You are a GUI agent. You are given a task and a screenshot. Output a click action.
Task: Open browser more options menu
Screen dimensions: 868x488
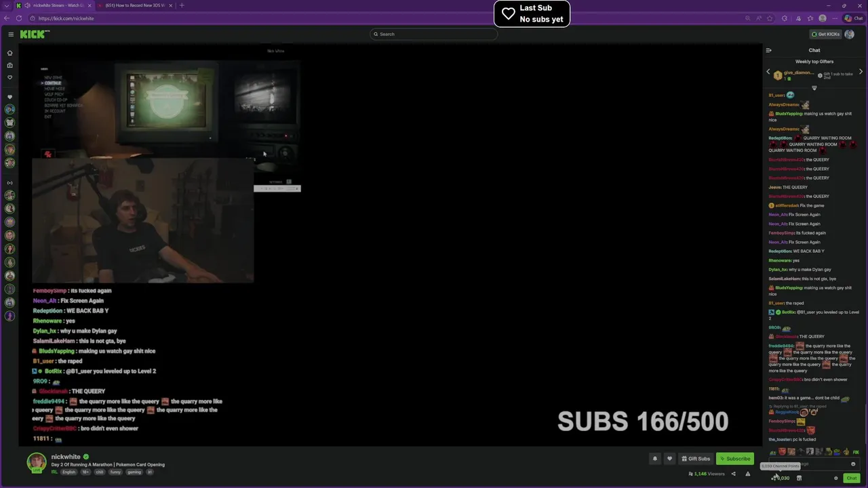click(x=835, y=18)
